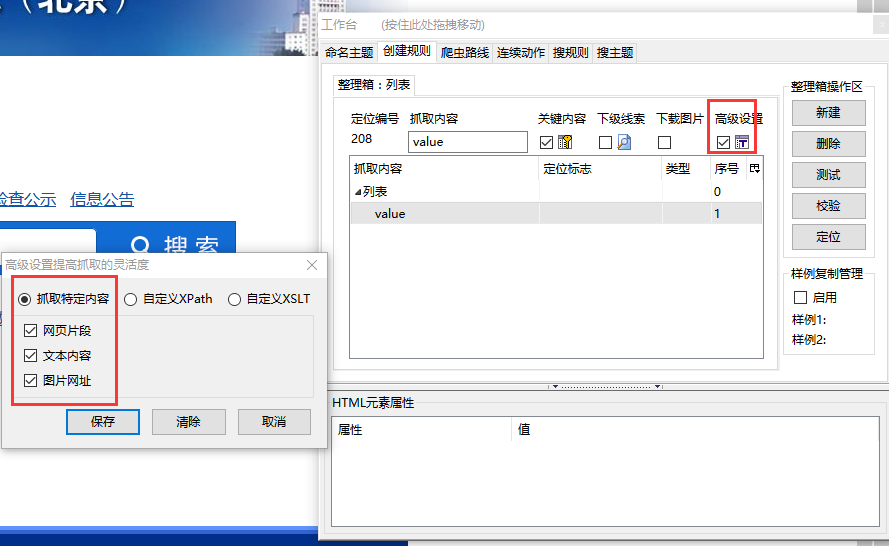Click the 测试 button
The height and width of the screenshot is (546, 889).
tap(828, 175)
